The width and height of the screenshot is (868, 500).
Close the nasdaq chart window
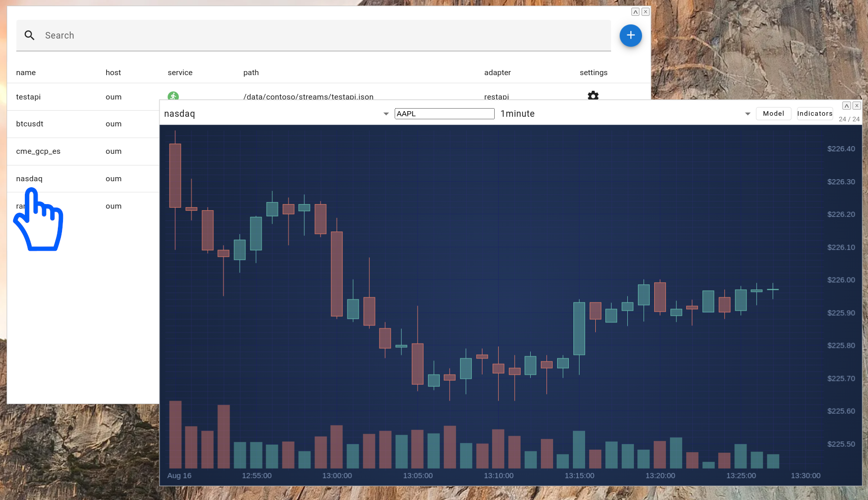856,106
